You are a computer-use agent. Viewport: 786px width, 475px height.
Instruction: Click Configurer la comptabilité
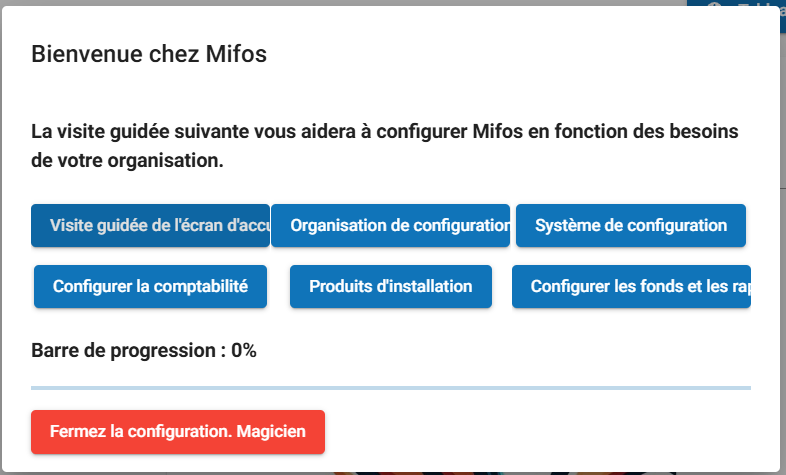click(x=150, y=287)
